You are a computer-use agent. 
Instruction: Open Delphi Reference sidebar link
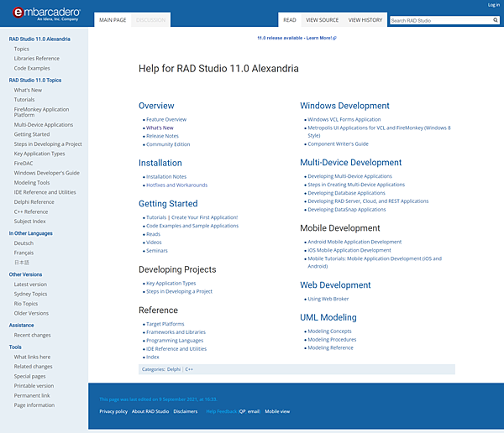(x=34, y=201)
